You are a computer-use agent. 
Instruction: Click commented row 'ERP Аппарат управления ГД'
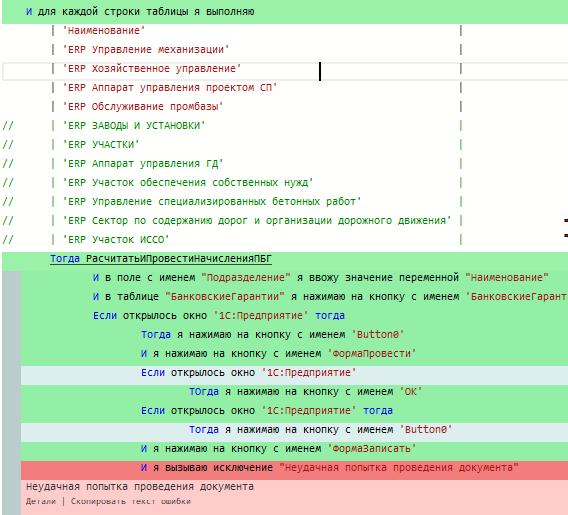tap(143, 164)
